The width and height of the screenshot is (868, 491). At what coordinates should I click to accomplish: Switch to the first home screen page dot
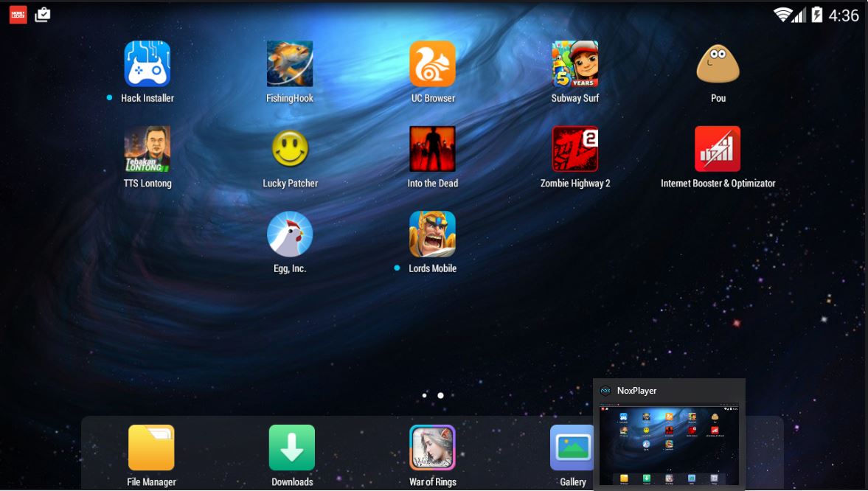[x=425, y=395]
